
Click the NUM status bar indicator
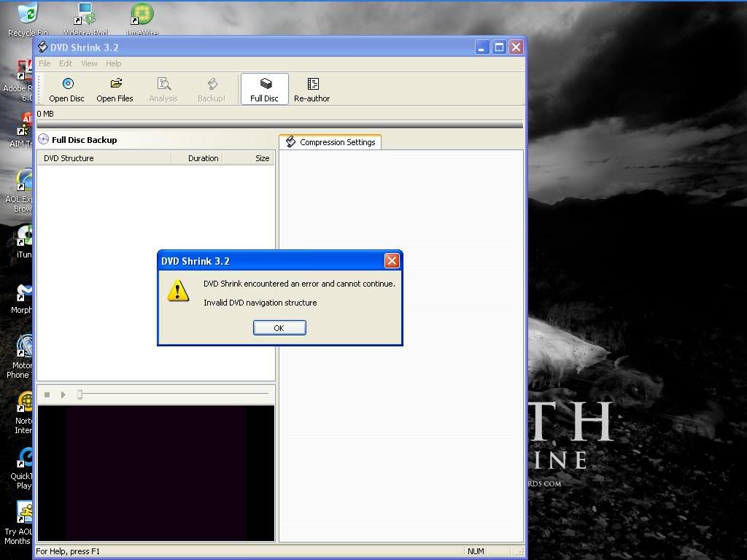pyautogui.click(x=476, y=551)
